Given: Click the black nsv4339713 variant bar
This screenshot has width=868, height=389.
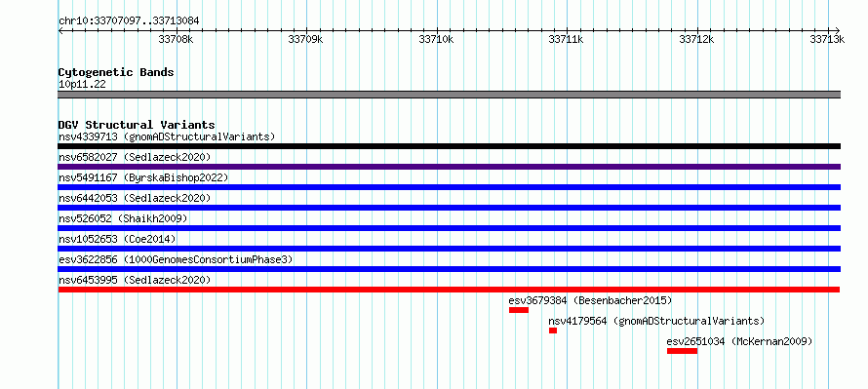Looking at the screenshot, I should tap(449, 146).
